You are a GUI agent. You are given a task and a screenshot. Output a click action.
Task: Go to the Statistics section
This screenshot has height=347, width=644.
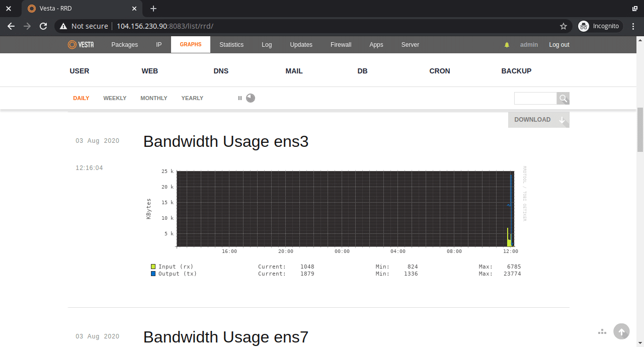(231, 45)
